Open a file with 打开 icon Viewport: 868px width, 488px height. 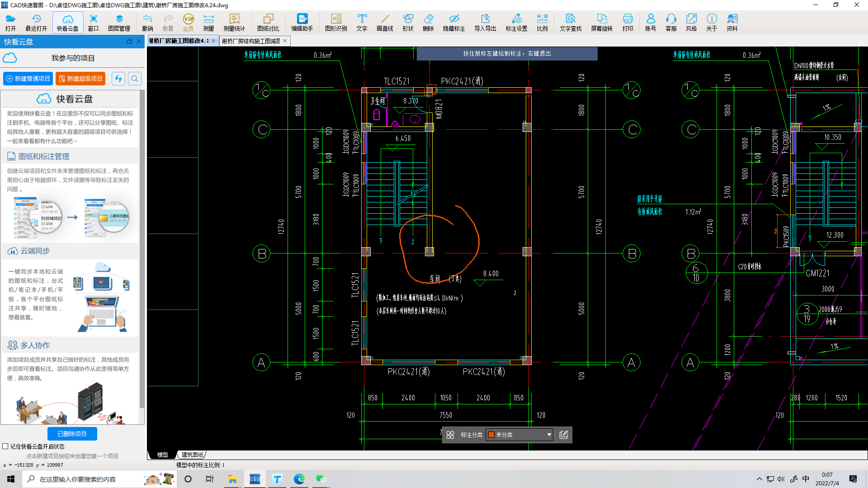pos(10,22)
